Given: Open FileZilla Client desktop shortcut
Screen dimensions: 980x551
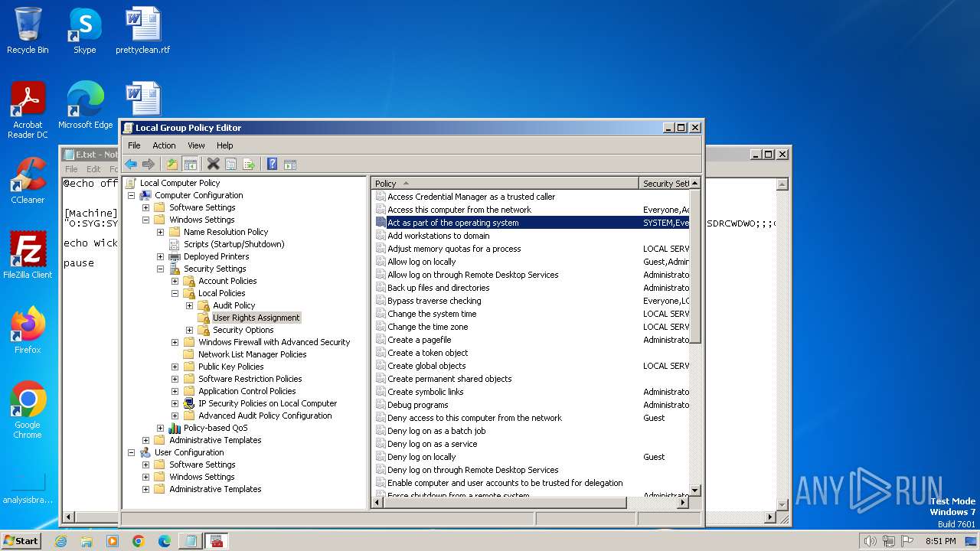Looking at the screenshot, I should coord(28,255).
